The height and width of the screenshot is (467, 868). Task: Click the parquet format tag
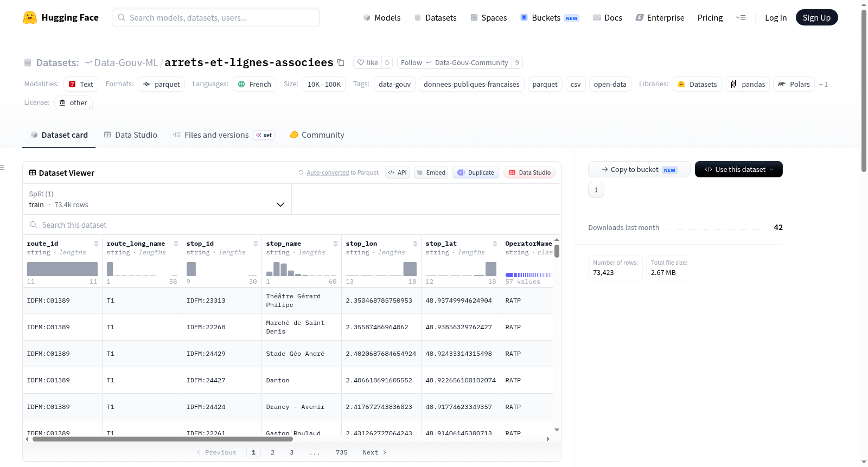(162, 84)
